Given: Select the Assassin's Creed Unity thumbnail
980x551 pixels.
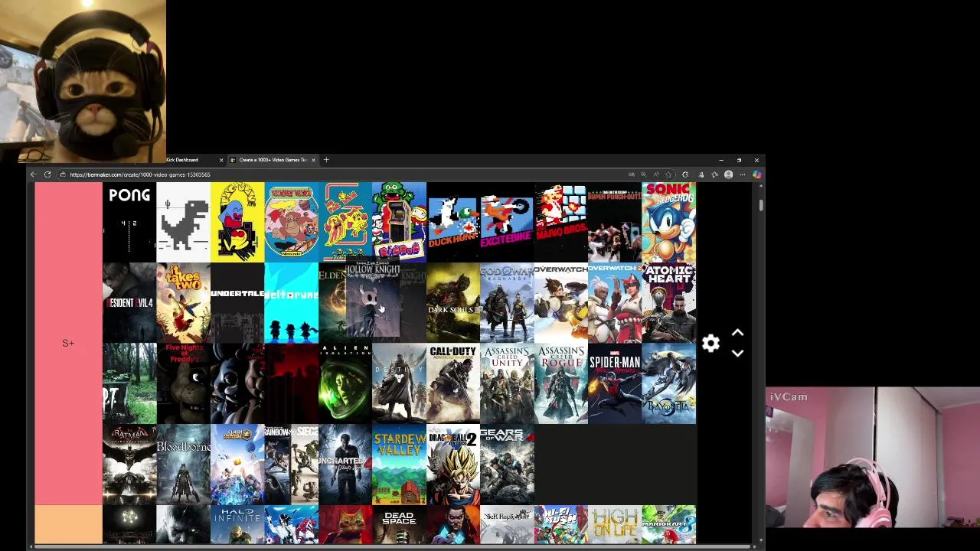Looking at the screenshot, I should tap(507, 383).
